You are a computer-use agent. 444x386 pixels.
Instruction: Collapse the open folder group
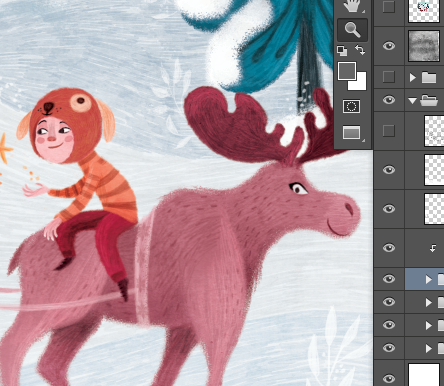click(413, 100)
